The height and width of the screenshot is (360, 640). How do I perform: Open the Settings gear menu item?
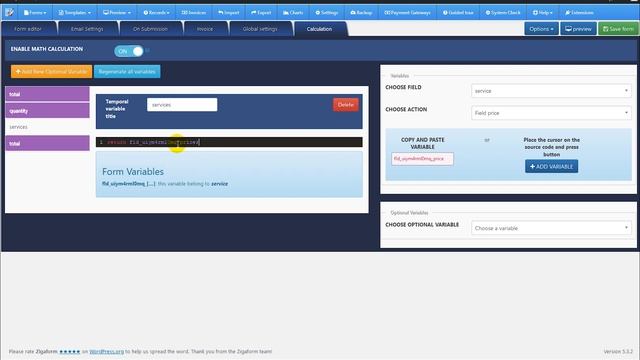pyautogui.click(x=327, y=13)
